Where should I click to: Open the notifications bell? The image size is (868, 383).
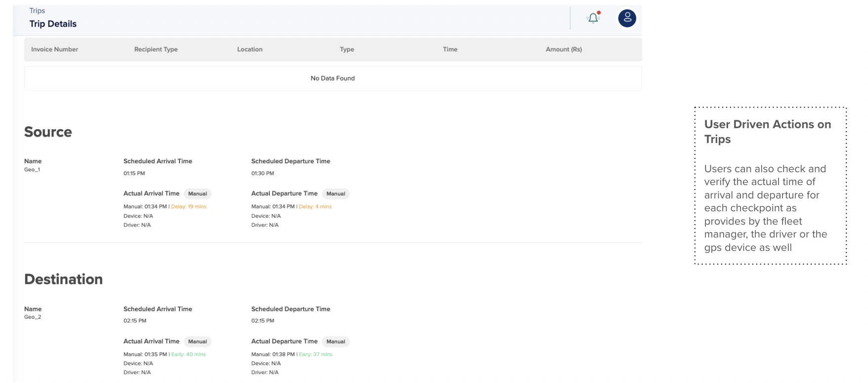click(593, 18)
